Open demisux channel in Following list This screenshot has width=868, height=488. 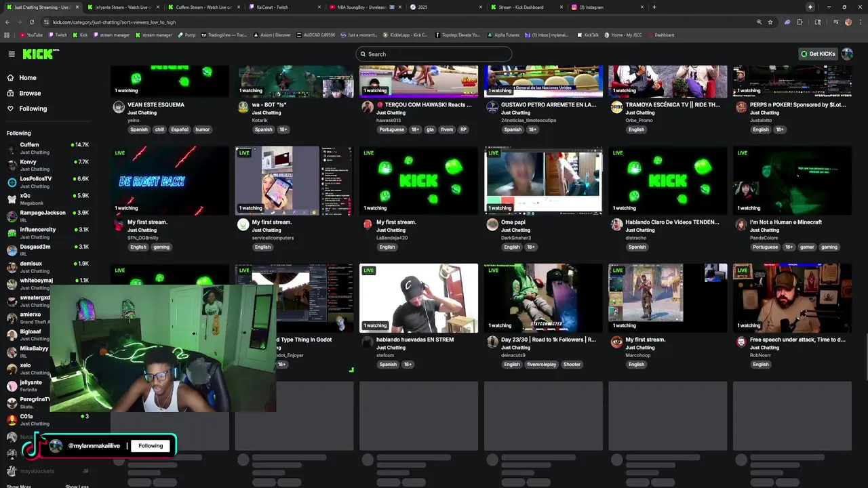[47, 267]
